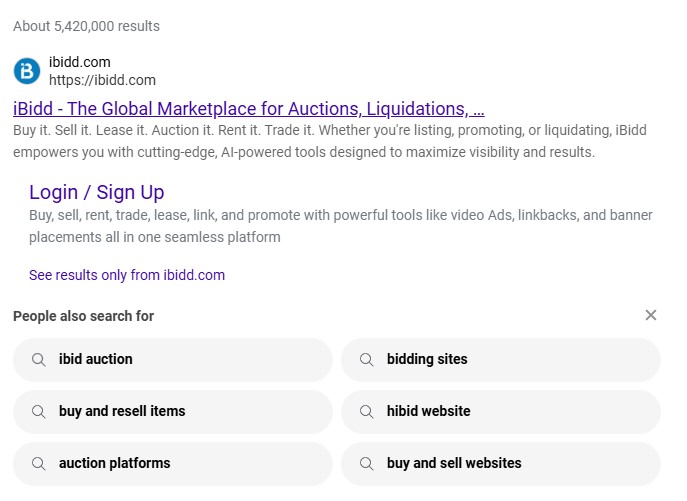The width and height of the screenshot is (687, 501).
Task: Search for ibid auction suggestion
Action: (96, 360)
